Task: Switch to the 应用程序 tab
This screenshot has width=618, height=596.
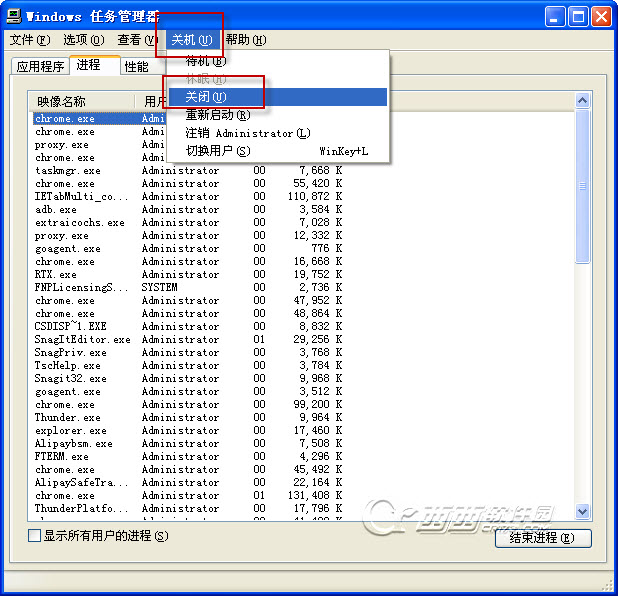Action: tap(40, 66)
